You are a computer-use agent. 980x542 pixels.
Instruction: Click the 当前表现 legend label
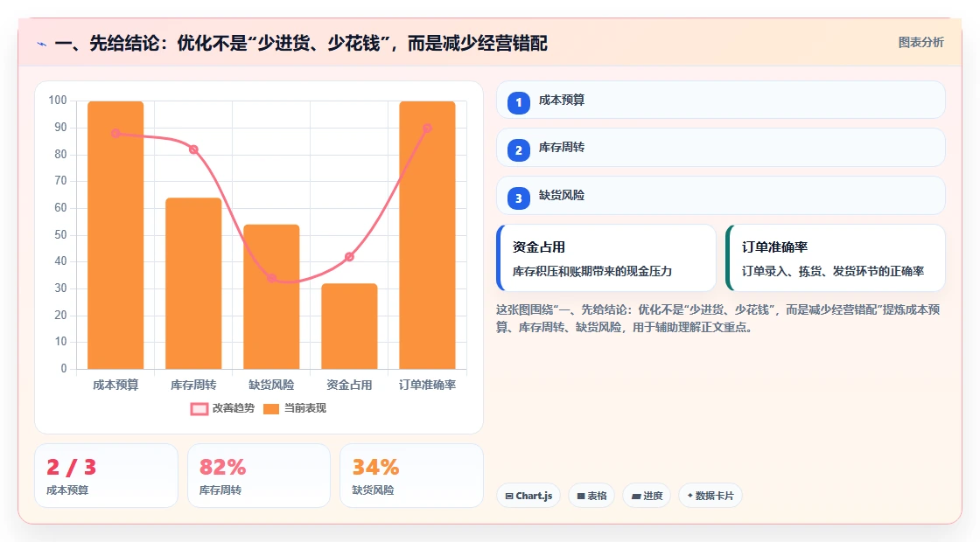pos(305,408)
